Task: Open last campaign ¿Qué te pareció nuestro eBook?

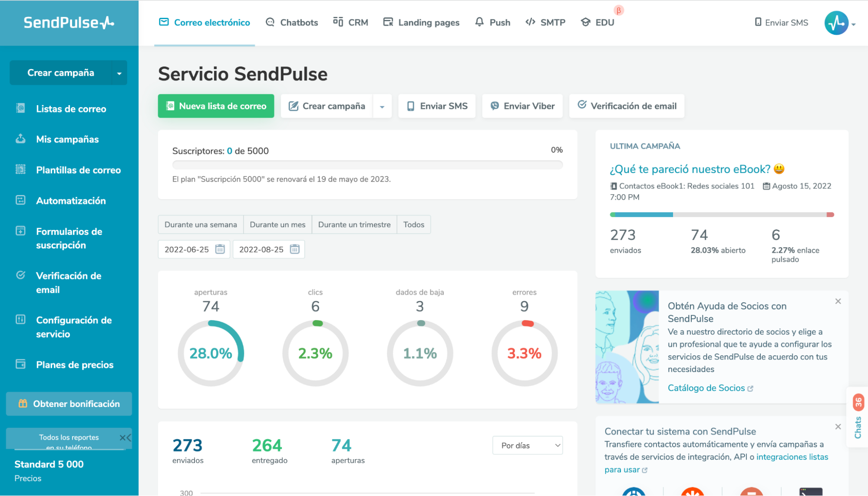Action: point(697,169)
